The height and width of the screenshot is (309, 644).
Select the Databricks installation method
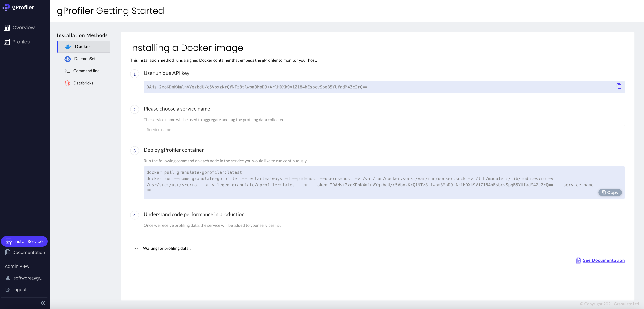pos(84,83)
